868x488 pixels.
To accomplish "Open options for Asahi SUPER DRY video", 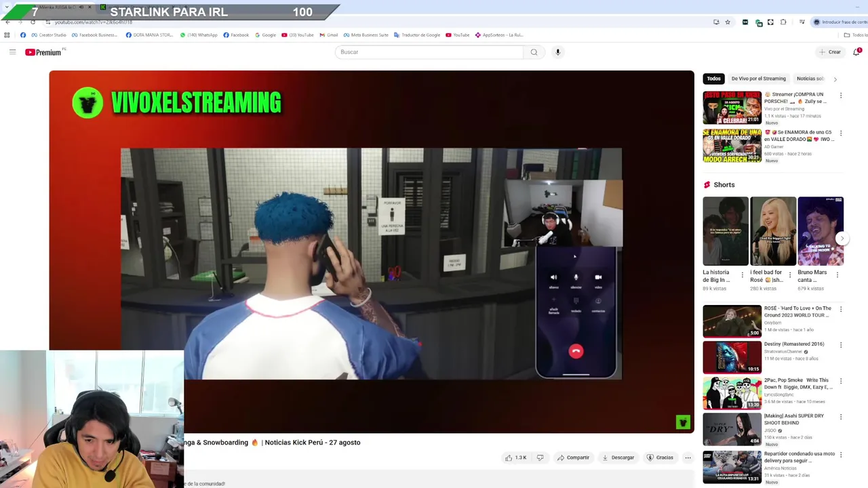I will click(x=841, y=417).
